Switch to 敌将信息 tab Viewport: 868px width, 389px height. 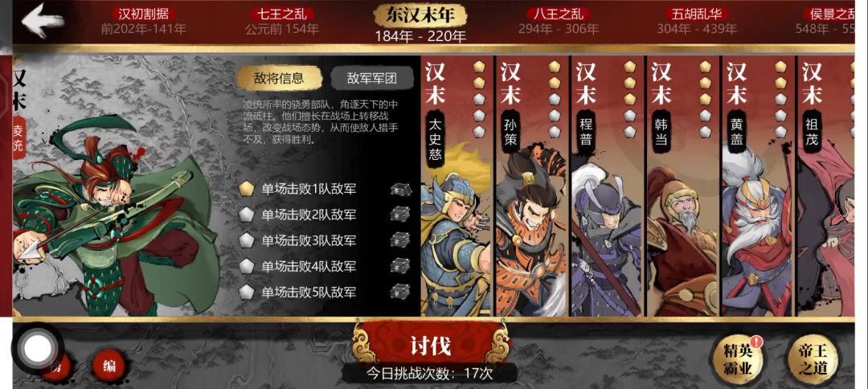click(x=280, y=78)
